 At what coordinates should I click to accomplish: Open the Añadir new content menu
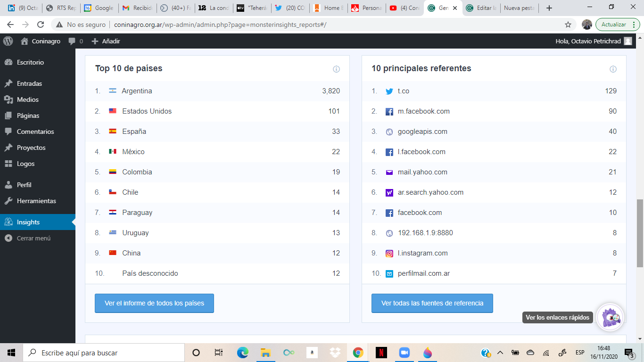coord(106,41)
